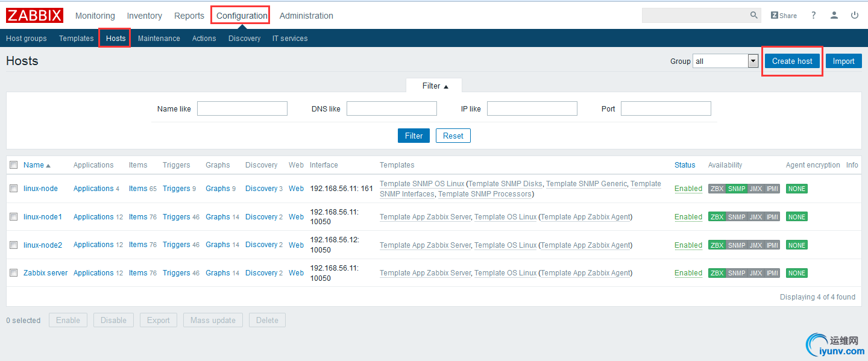
Task: Open the linux-node1 host link
Action: (x=43, y=217)
